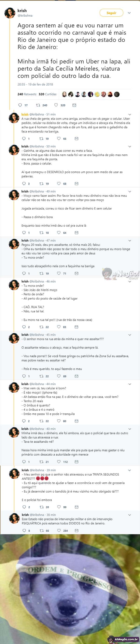The height and width of the screenshot is (644, 140).
Task: Send main tweet via direct message envelope
Action: [x=74, y=105]
